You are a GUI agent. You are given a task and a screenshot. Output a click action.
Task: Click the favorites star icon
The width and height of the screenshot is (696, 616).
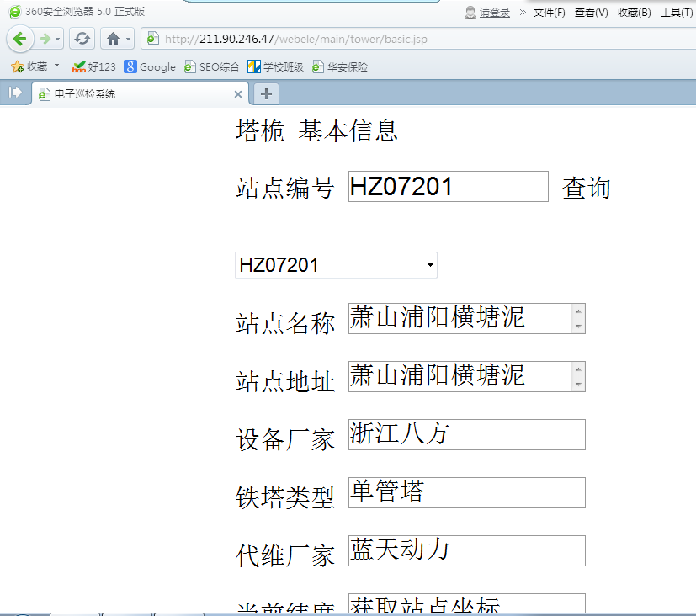coord(18,66)
